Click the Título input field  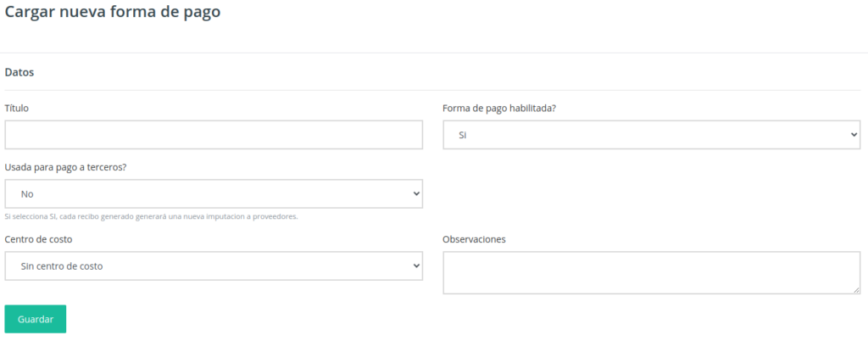click(x=214, y=135)
